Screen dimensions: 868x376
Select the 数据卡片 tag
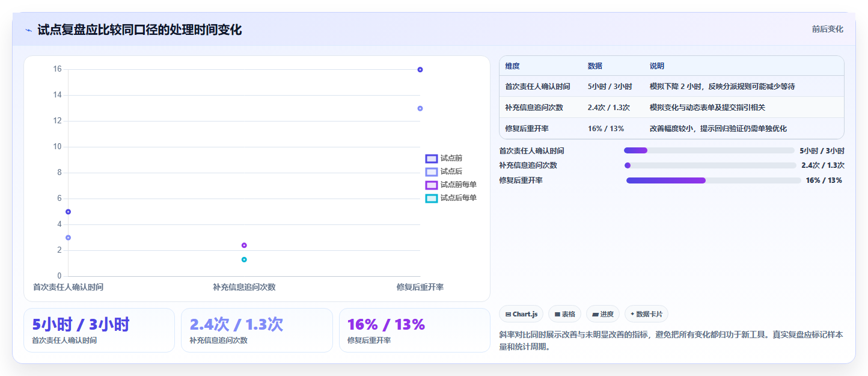(x=646, y=314)
